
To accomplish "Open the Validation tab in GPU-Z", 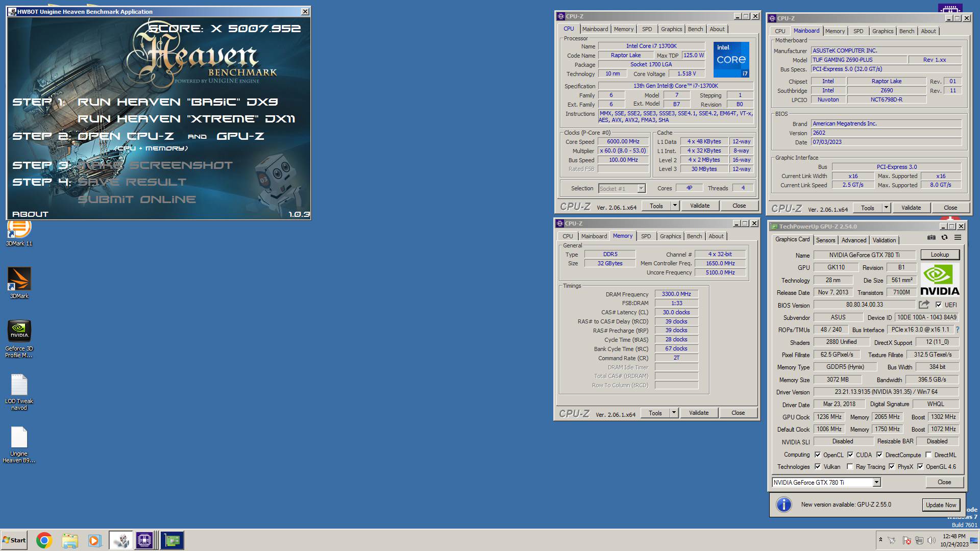I will pyautogui.click(x=884, y=240).
